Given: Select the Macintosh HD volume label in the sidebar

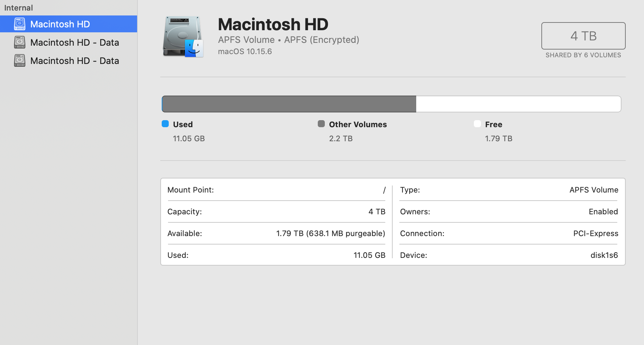Looking at the screenshot, I should coord(60,24).
